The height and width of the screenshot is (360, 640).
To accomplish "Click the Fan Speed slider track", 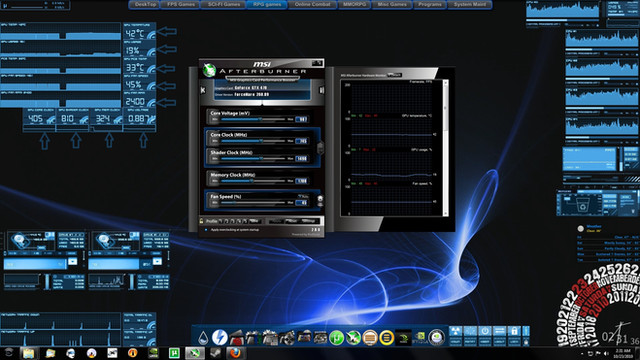I will pyautogui.click(x=253, y=202).
